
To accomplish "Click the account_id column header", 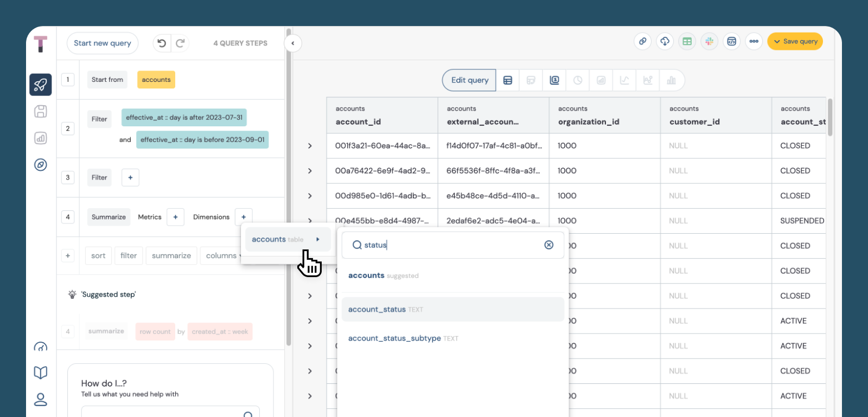I will pyautogui.click(x=382, y=116).
